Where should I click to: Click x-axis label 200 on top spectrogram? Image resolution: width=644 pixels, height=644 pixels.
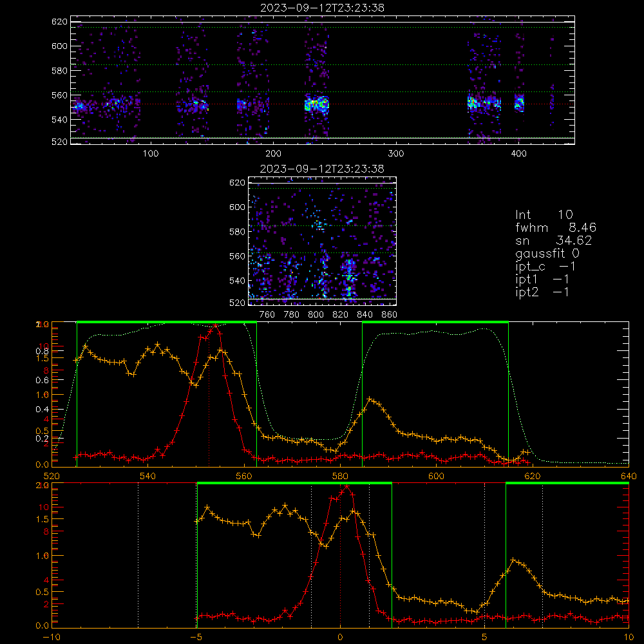(273, 154)
